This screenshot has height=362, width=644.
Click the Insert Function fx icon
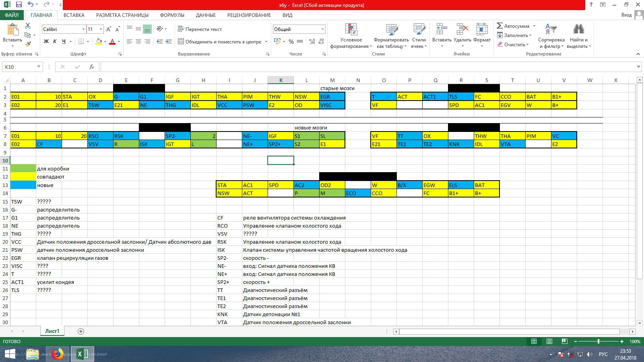coord(92,67)
